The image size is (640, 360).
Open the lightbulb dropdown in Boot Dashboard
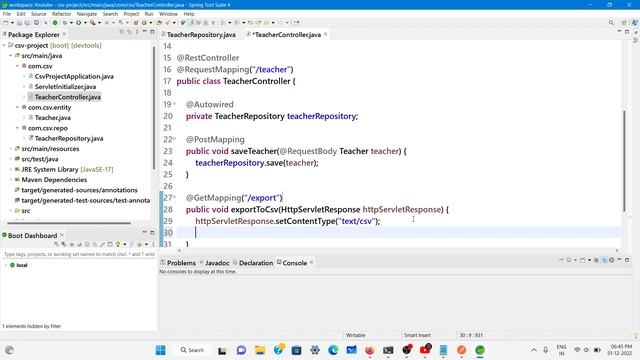point(124,244)
